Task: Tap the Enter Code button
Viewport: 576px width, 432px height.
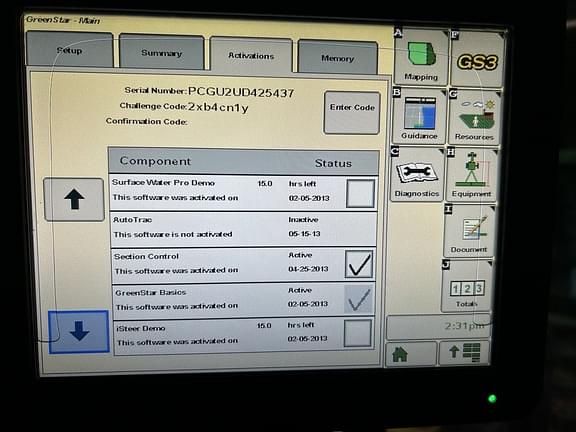Action: coord(352,113)
